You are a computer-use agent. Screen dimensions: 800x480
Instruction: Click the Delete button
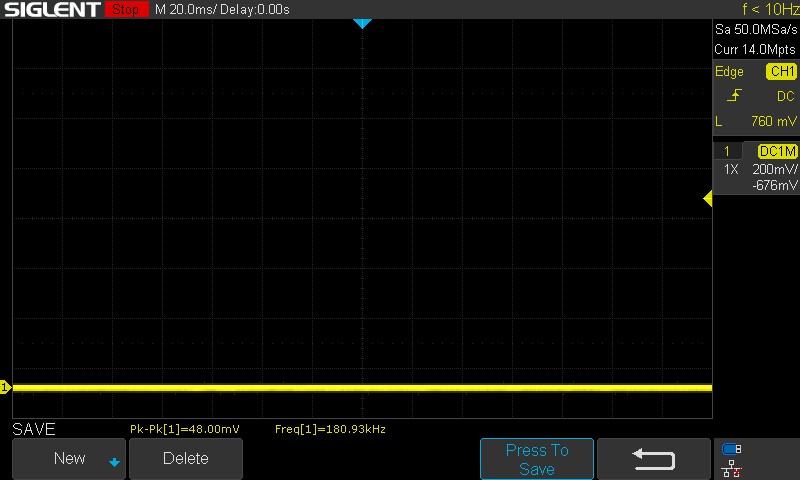[186, 458]
